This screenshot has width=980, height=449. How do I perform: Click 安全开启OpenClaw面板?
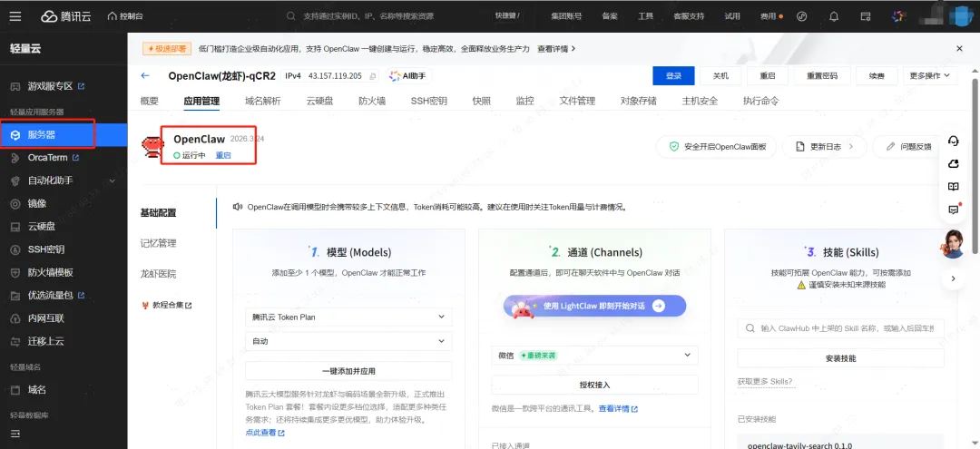pyautogui.click(x=716, y=147)
